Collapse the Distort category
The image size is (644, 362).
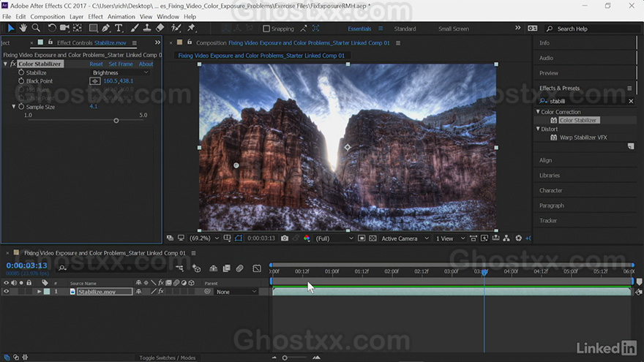pos(538,129)
